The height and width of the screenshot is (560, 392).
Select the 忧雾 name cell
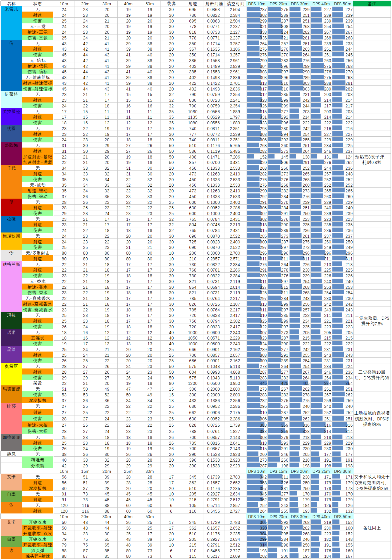[x=11, y=134]
